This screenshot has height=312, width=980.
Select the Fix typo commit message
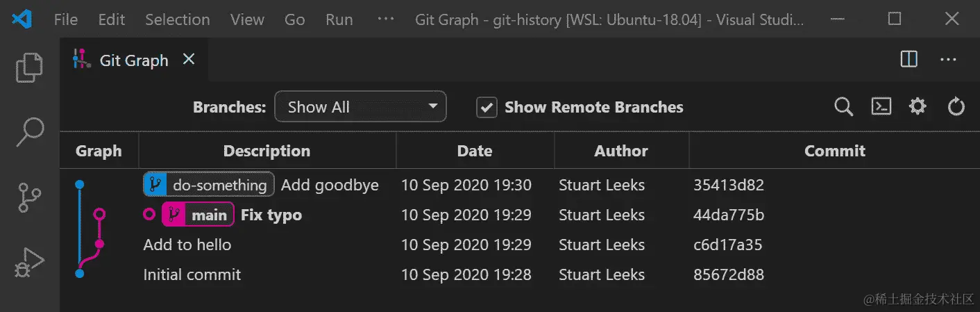(271, 215)
